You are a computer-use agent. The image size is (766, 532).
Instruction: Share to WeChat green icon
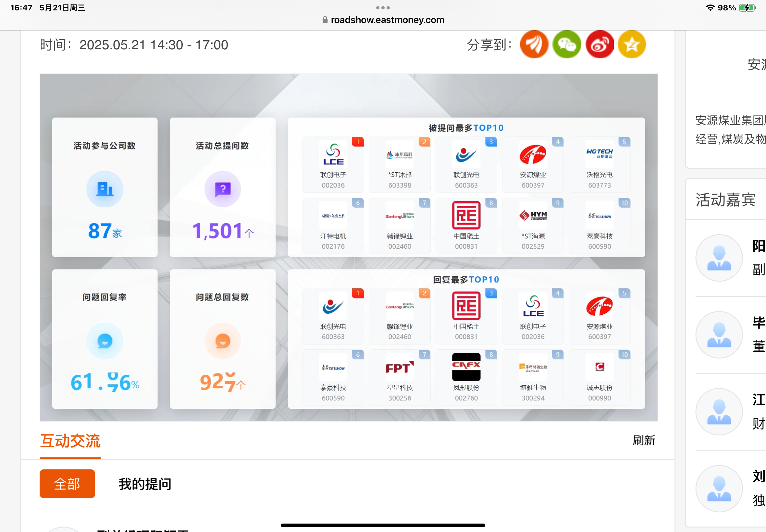tap(567, 44)
